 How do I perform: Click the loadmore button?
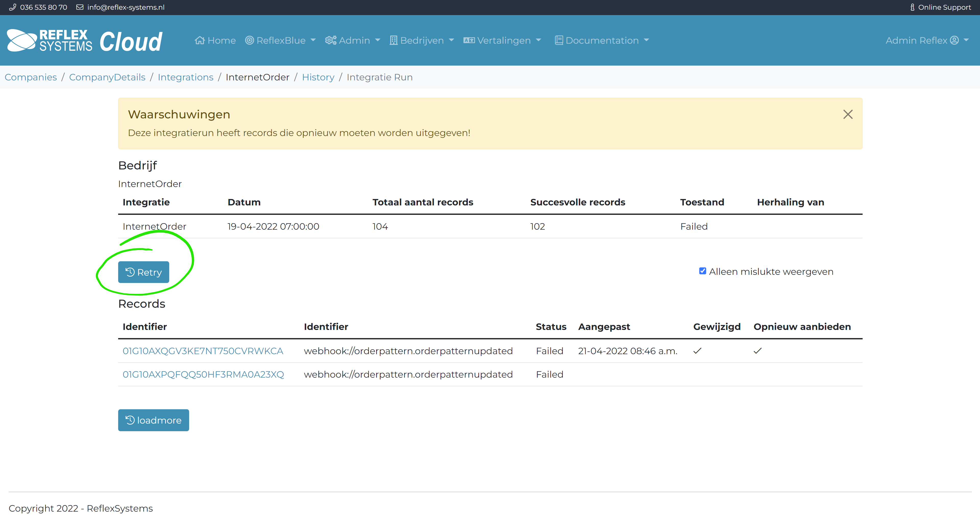(153, 420)
